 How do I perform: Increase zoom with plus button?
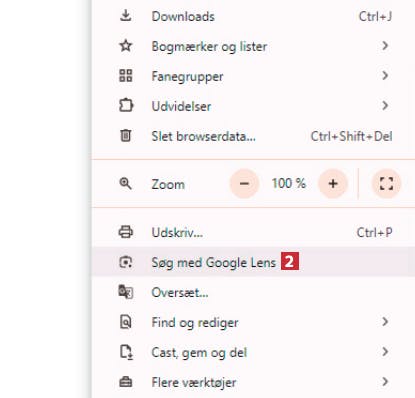click(x=333, y=184)
